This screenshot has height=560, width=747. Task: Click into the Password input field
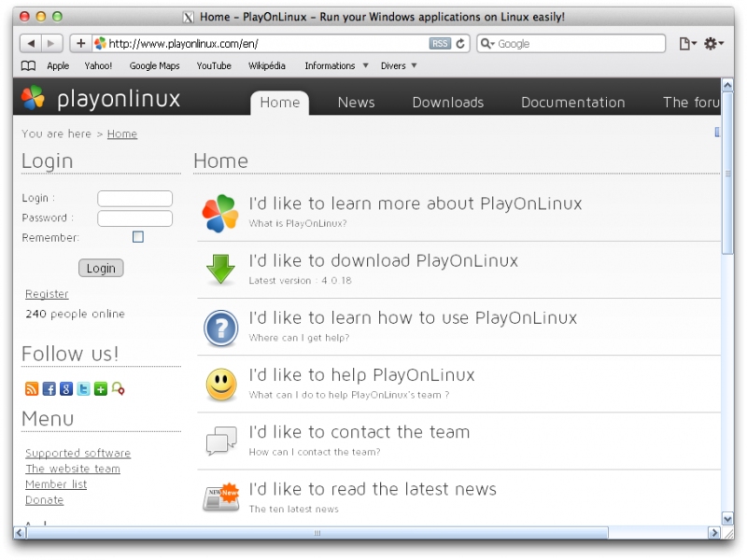134,218
